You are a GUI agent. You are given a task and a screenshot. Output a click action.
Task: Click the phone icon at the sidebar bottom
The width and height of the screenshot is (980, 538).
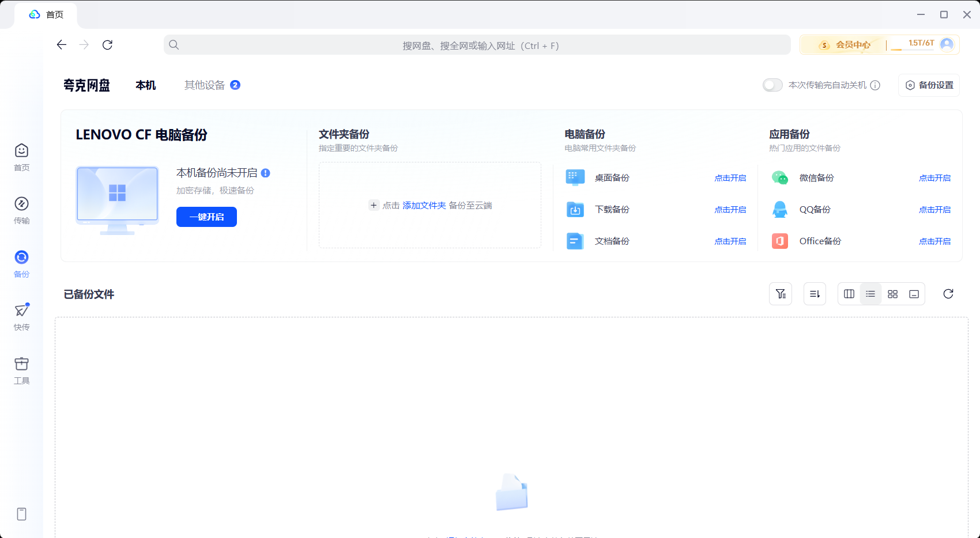(21, 514)
